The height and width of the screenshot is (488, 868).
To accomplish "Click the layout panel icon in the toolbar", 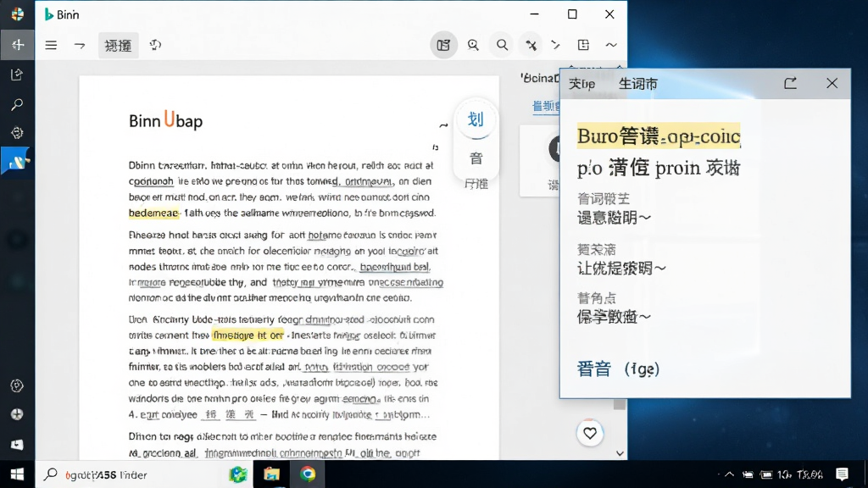I will pyautogui.click(x=583, y=45).
